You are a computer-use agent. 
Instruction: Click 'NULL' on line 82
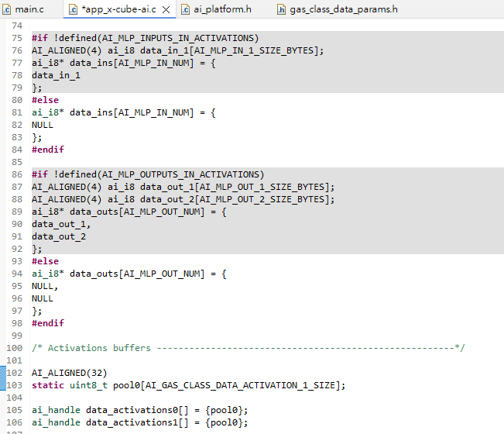(42, 125)
